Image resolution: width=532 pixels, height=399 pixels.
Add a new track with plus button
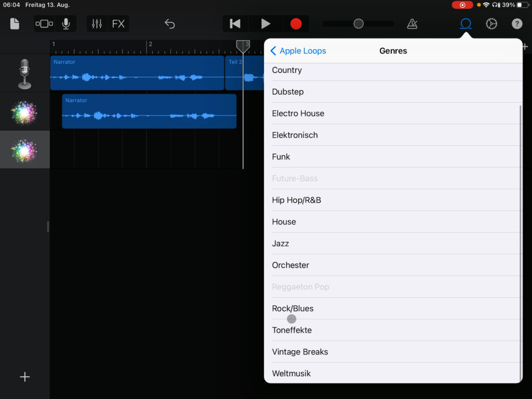pyautogui.click(x=24, y=377)
